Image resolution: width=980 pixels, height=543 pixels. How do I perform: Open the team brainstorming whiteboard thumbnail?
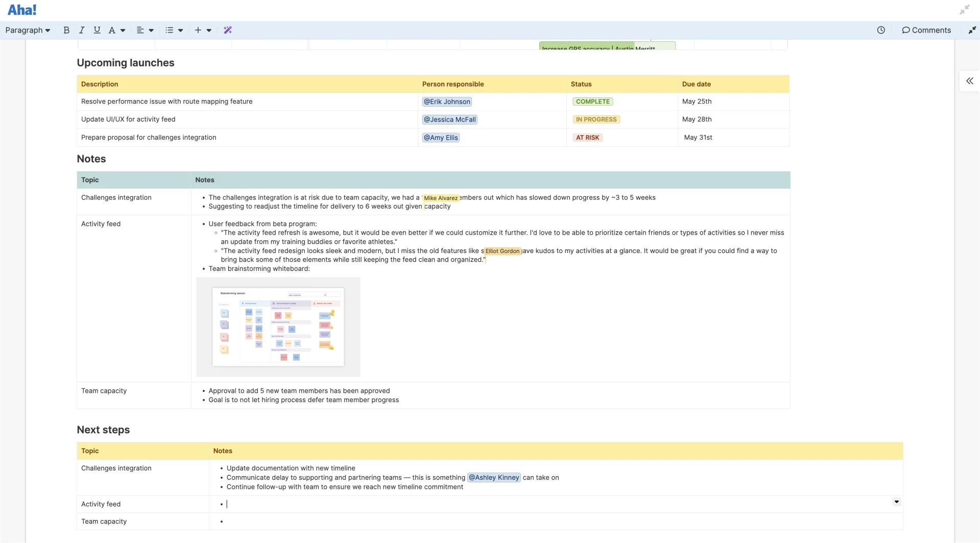278,327
